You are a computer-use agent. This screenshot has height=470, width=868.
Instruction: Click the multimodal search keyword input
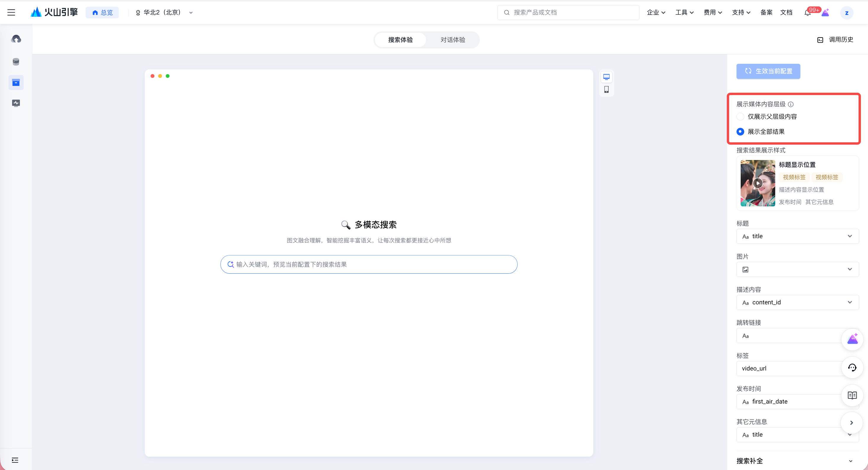tap(369, 264)
